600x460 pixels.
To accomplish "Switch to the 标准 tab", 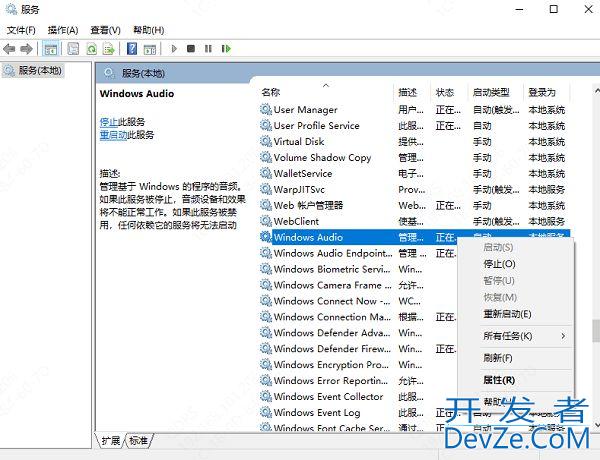I will [x=138, y=441].
